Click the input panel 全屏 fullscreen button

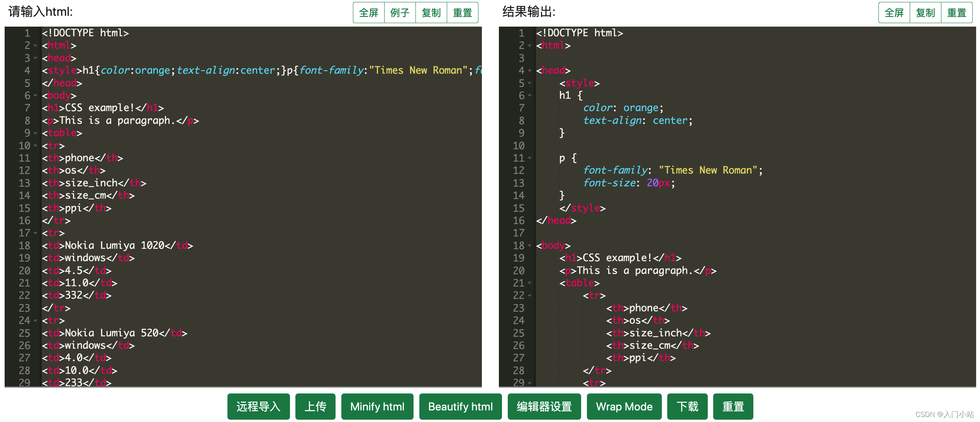tap(368, 13)
